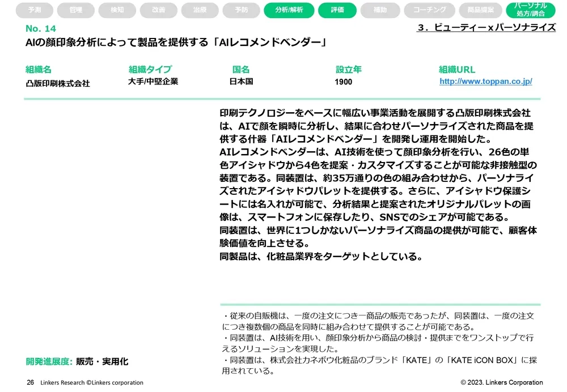Click the 検知 pill label
The image size is (567, 392).
pos(117,10)
